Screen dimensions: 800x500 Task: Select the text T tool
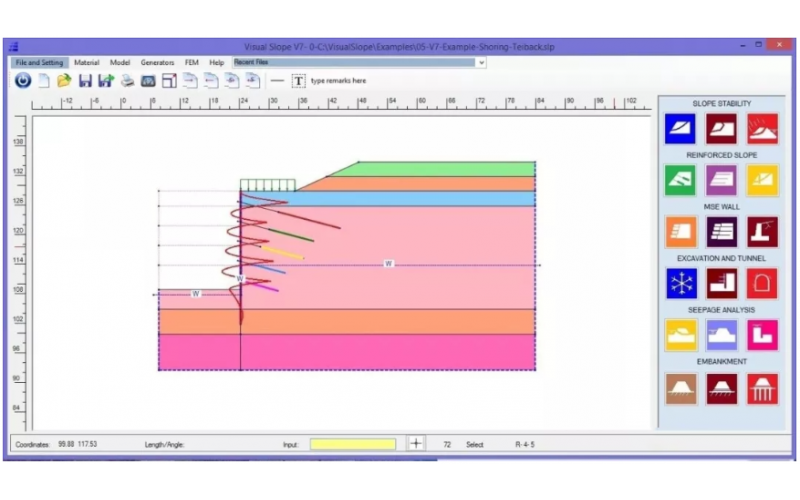click(298, 81)
